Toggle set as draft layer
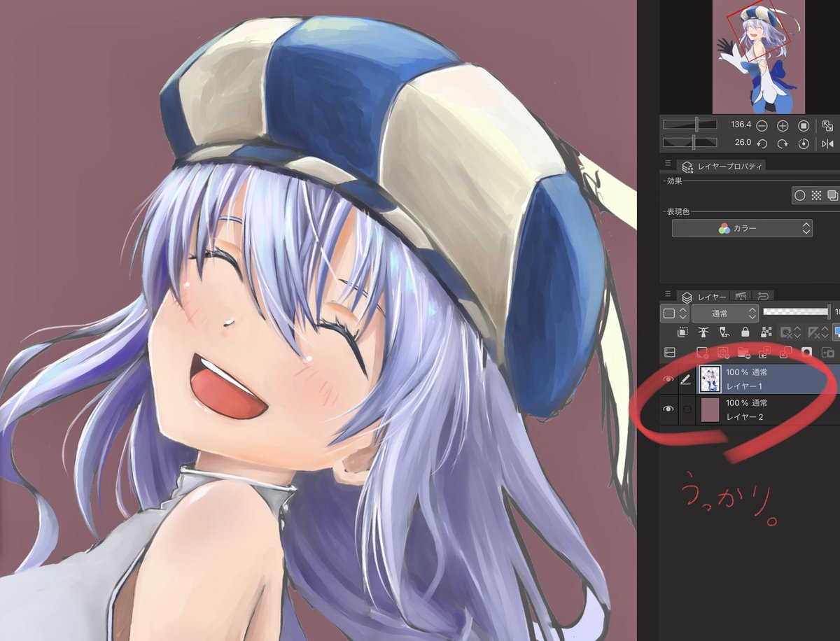The image size is (840, 641). pos(724,333)
